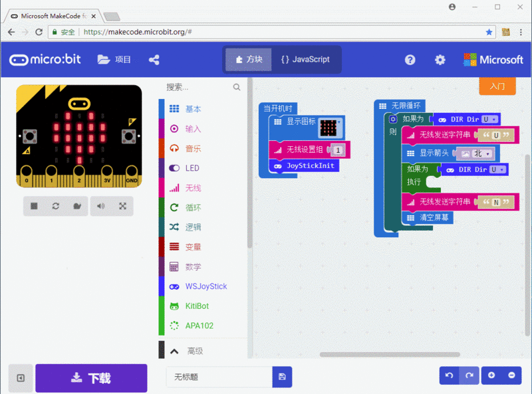Viewport: 532px width, 394px height.
Task: Select the 无限循环 forever block
Action: click(x=400, y=106)
